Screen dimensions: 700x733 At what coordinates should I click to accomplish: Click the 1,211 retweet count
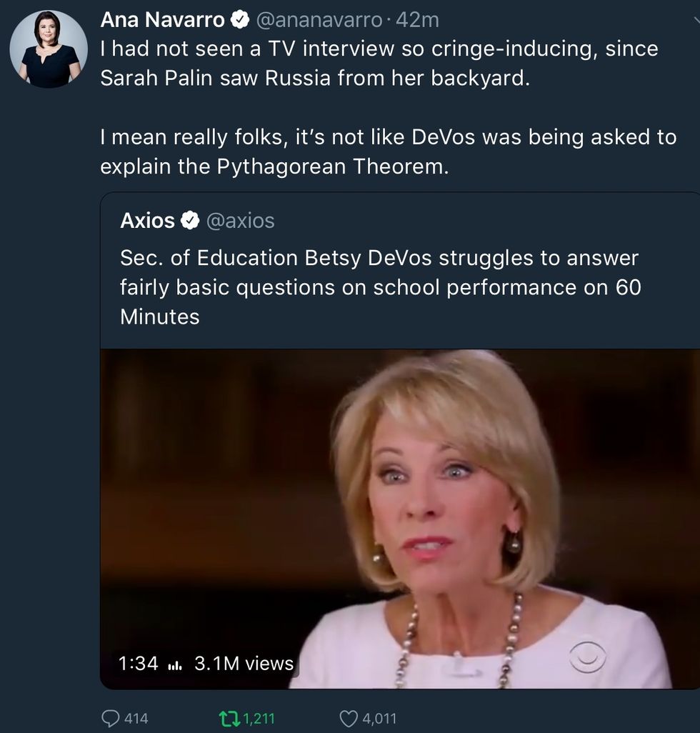(x=259, y=718)
